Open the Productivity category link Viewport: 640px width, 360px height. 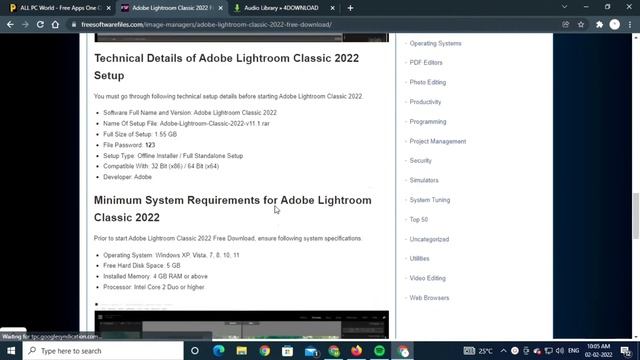425,102
